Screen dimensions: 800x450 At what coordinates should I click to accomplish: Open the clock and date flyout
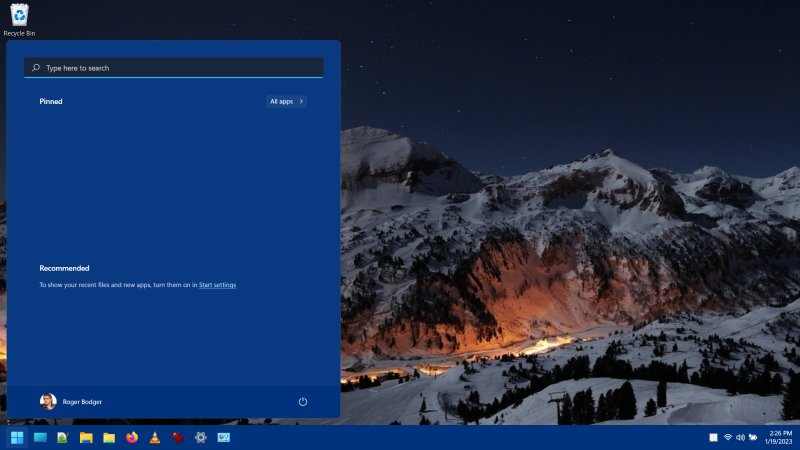pyautogui.click(x=779, y=437)
